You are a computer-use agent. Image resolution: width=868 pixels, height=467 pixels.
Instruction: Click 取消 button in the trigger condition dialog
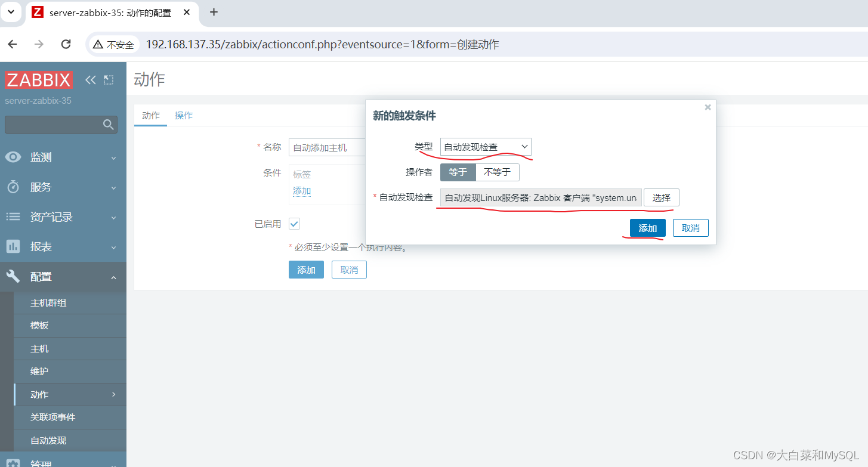click(691, 228)
